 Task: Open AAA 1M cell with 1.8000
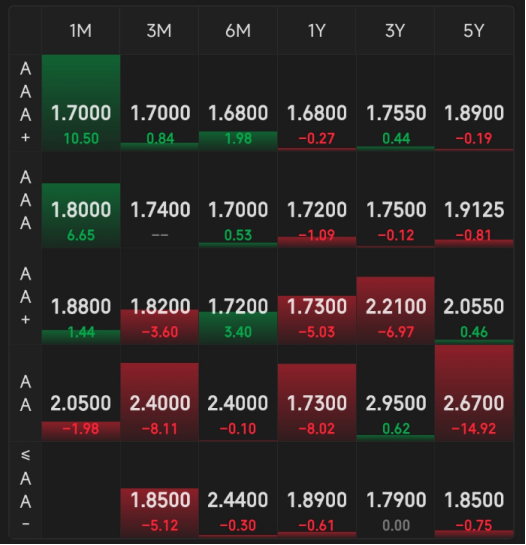click(x=81, y=200)
